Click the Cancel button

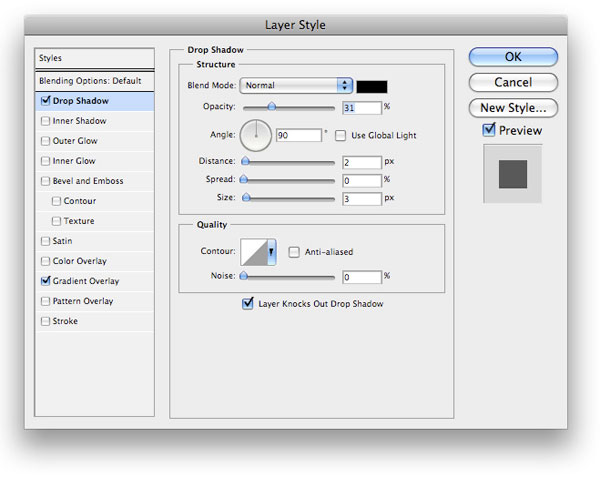(x=513, y=82)
